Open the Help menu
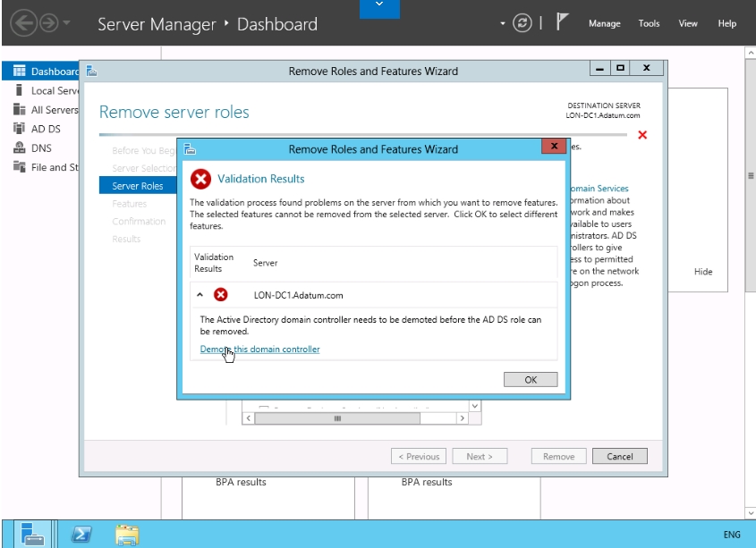 pos(726,23)
